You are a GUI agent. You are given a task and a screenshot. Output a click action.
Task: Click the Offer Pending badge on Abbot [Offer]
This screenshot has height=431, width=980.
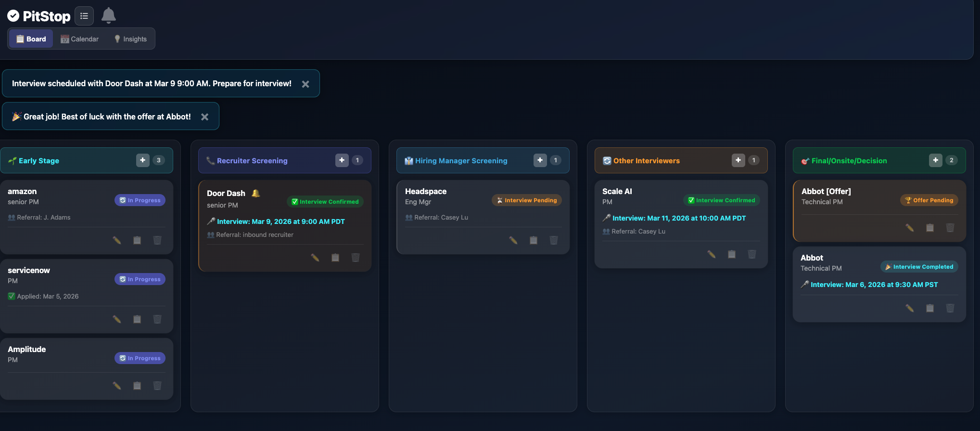(x=929, y=200)
